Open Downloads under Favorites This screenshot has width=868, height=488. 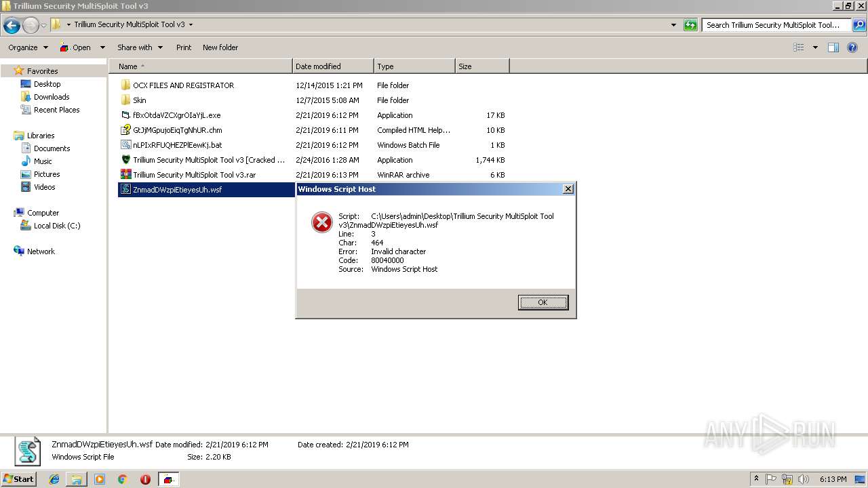coord(52,97)
